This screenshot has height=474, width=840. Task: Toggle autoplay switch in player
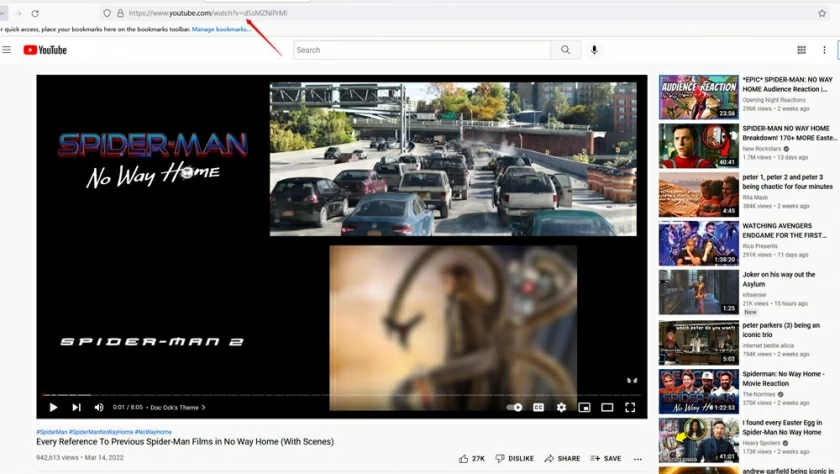(514, 408)
